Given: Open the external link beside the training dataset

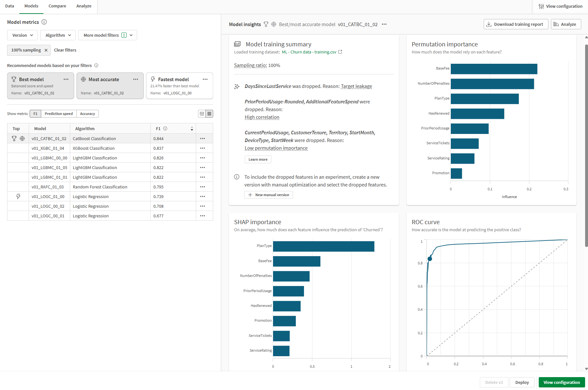Looking at the screenshot, I should (340, 52).
